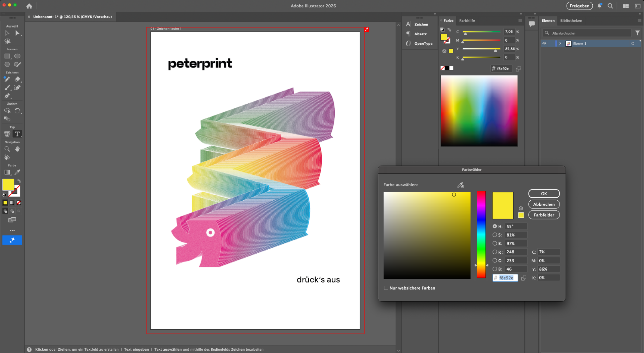Select the Shaper tool under Formen

point(17,64)
